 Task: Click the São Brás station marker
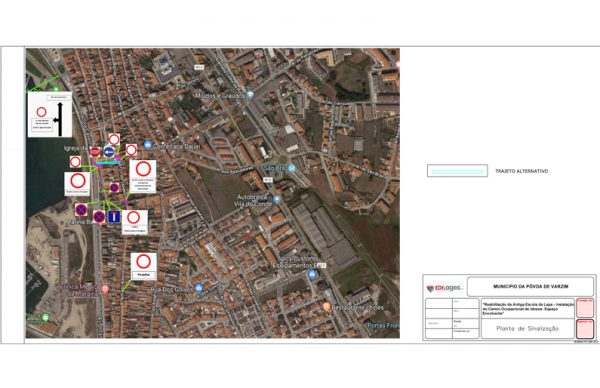(292, 168)
